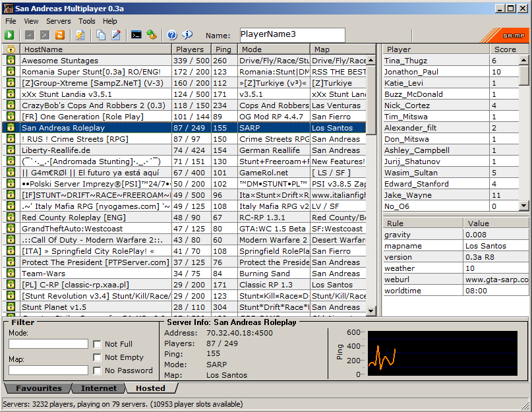Click the server address 70.32.40.18:4500
The image size is (532, 412).
point(239,333)
